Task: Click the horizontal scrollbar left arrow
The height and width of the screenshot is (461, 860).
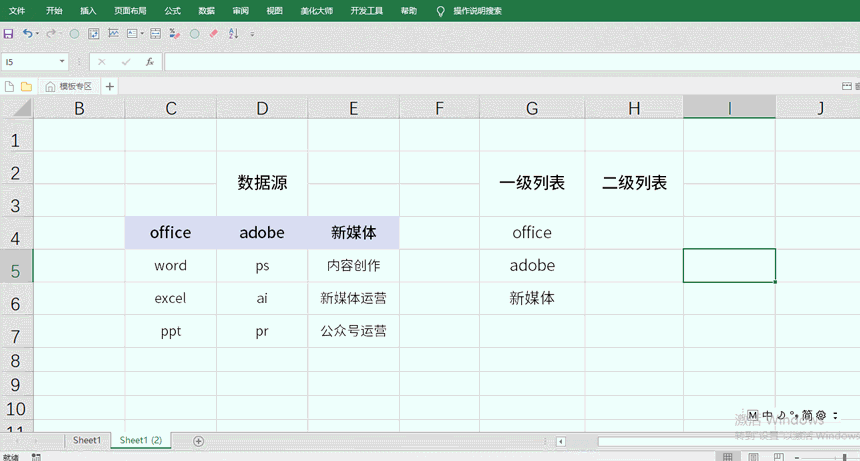Action: 561,441
